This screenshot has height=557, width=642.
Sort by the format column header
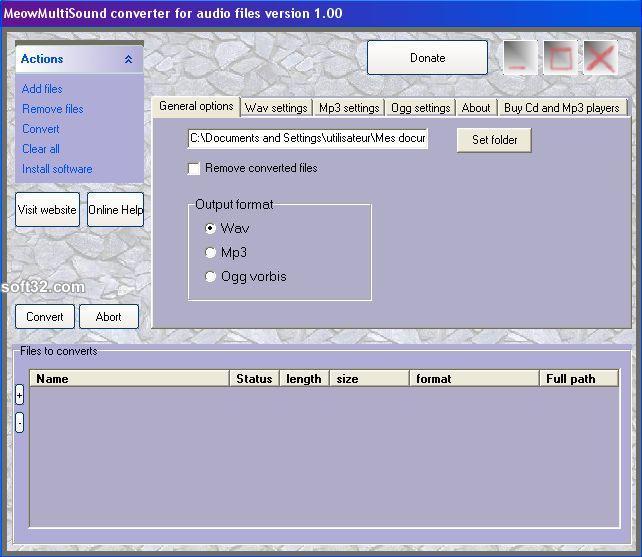[x=475, y=378]
